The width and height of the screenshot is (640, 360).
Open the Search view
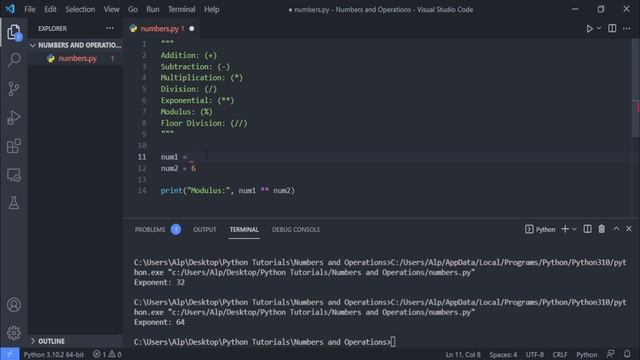14,60
